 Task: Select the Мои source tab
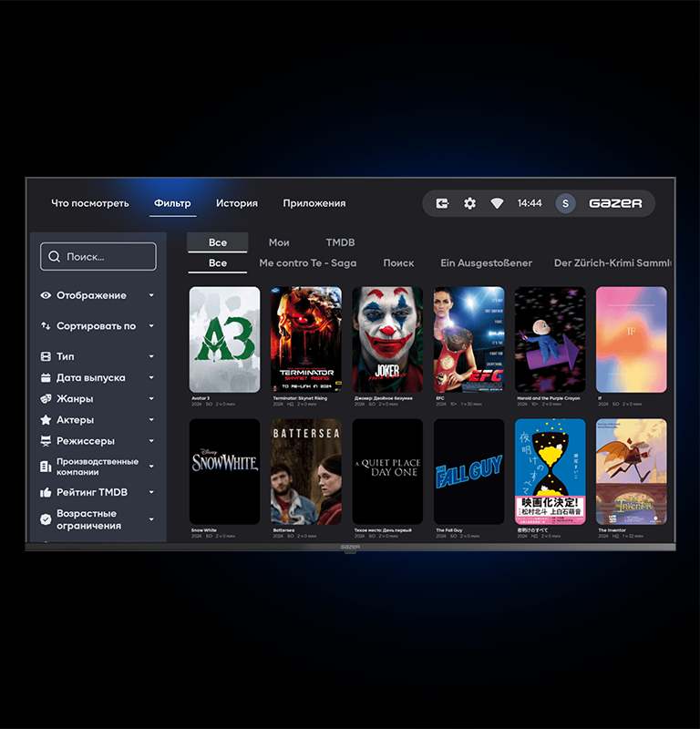coord(279,242)
